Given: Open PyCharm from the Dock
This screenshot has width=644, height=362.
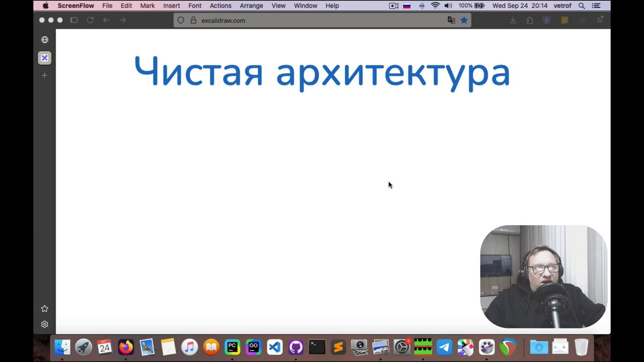Looking at the screenshot, I should (x=232, y=347).
